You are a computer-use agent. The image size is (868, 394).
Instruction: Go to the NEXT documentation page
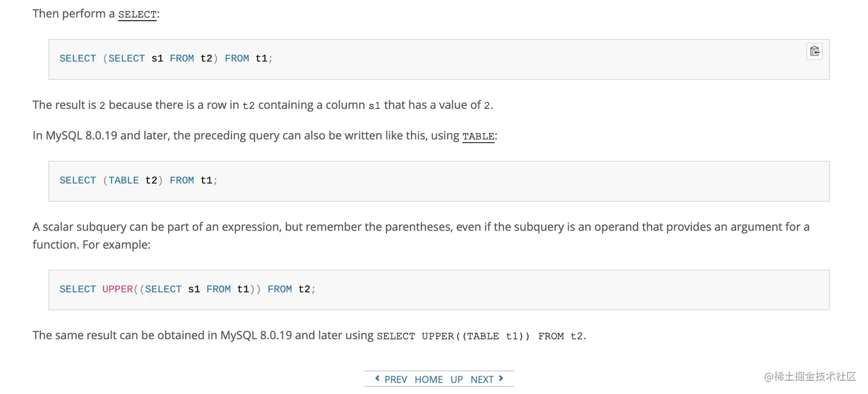[482, 379]
